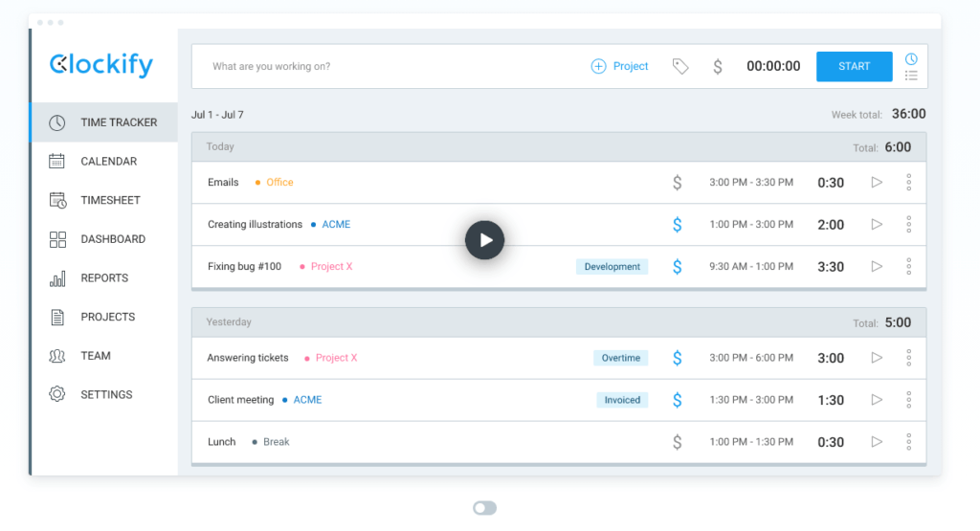Click the START button
The image size is (980, 531).
[854, 66]
